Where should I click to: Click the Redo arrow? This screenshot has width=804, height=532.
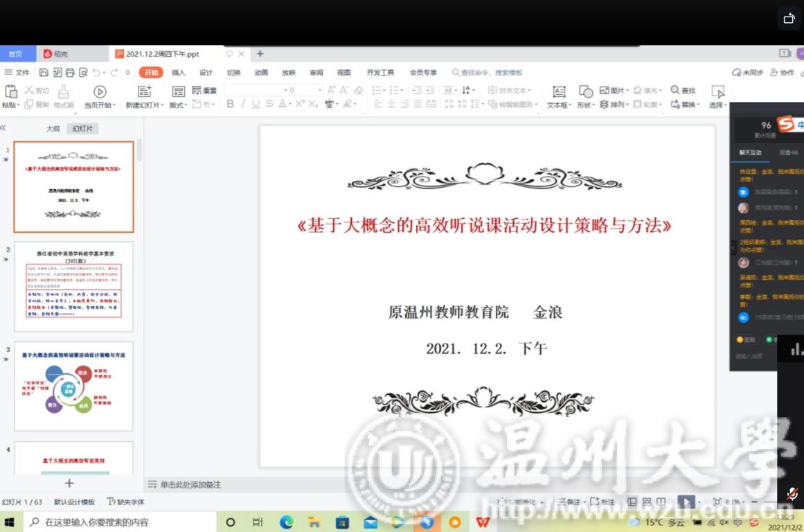(x=114, y=72)
